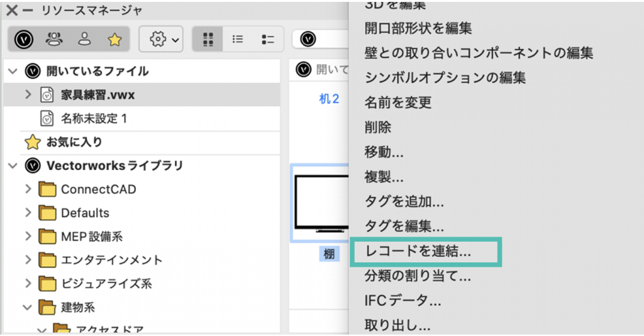Click the 家具練習.vwx file icon

point(47,95)
